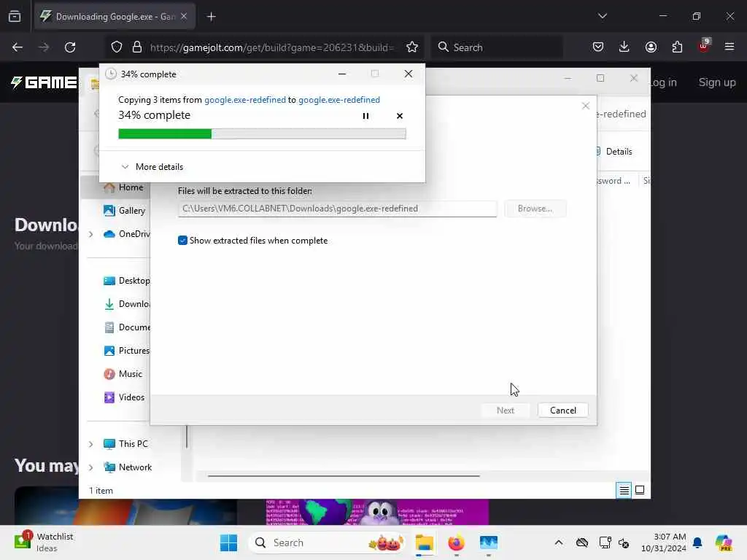747x560 pixels.
Task: Click the Pictures folder icon
Action: coord(109,351)
